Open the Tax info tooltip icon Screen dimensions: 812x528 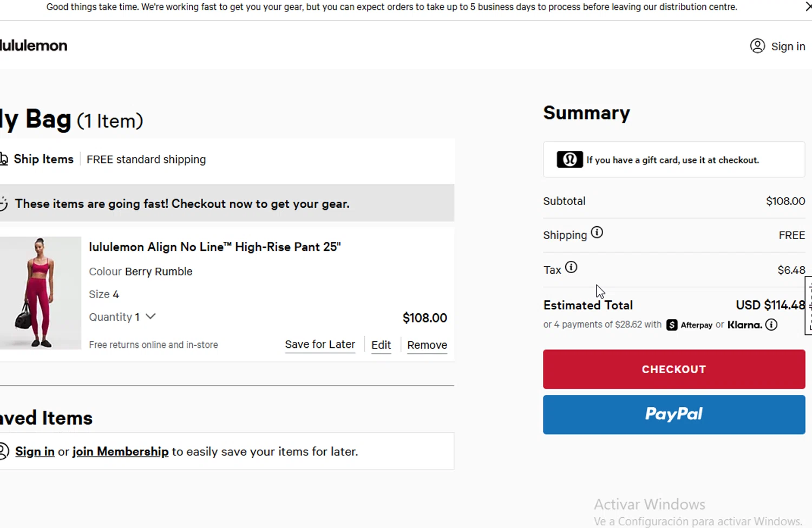tap(571, 267)
